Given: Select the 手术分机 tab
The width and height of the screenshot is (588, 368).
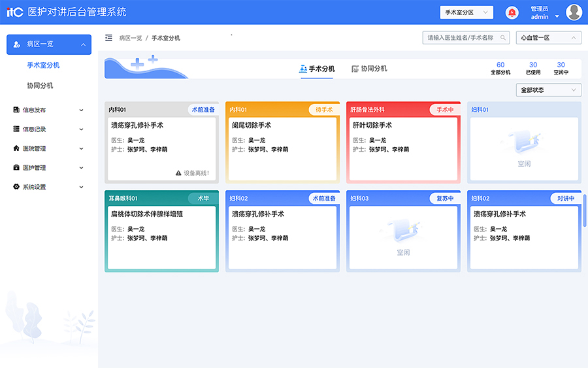Looking at the screenshot, I should click(x=317, y=69).
